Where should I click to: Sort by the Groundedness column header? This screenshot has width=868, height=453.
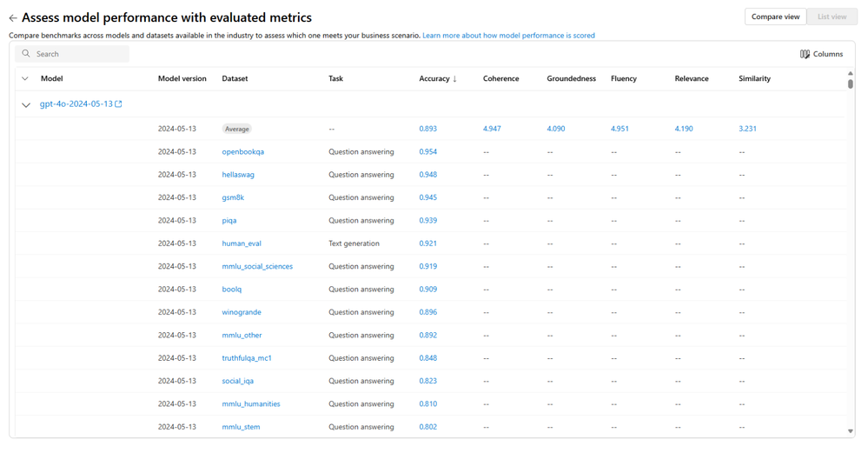tap(572, 78)
